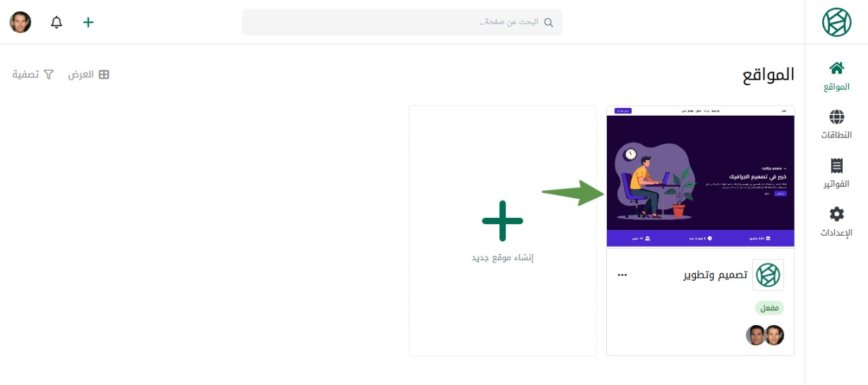Focus the page search input field
This screenshot has height=385, width=868.
(x=395, y=22)
